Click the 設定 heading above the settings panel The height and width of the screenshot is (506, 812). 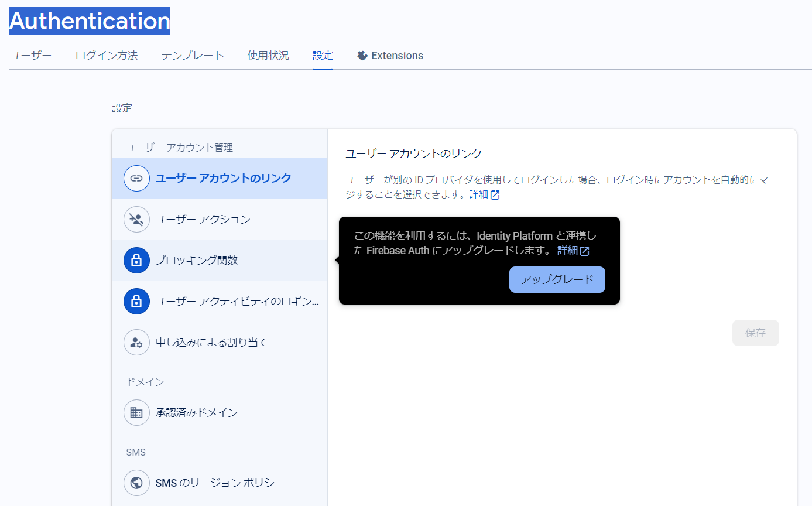122,108
